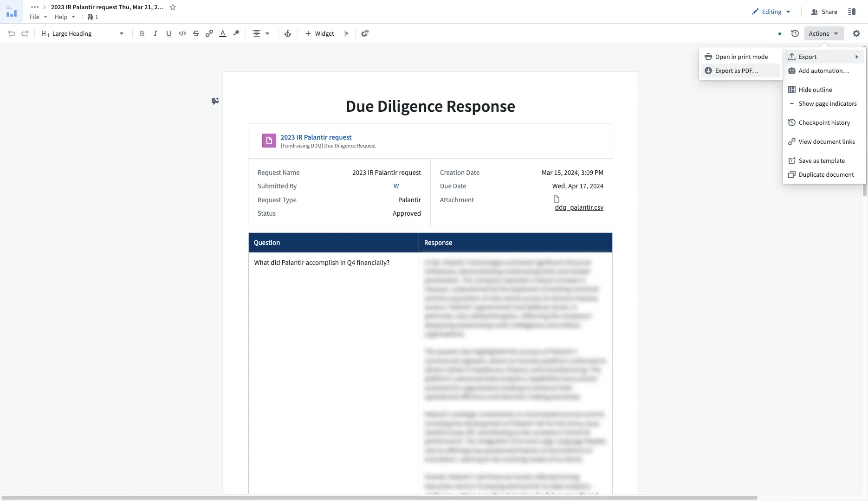Screen dimensions: 868x501
Task: Open the Large Heading style dropdown
Action: coord(83,33)
